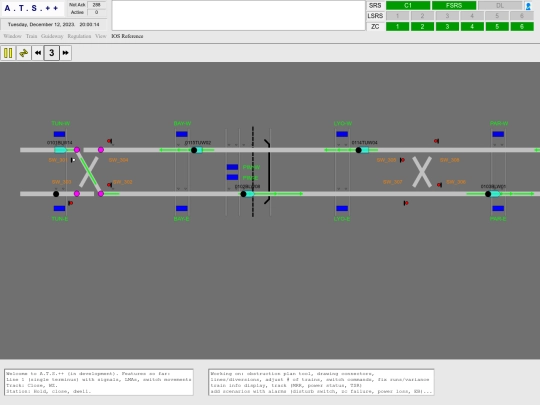This screenshot has width=540, height=405.
Task: Click the user profile icon beside DL
Action: (x=528, y=6)
